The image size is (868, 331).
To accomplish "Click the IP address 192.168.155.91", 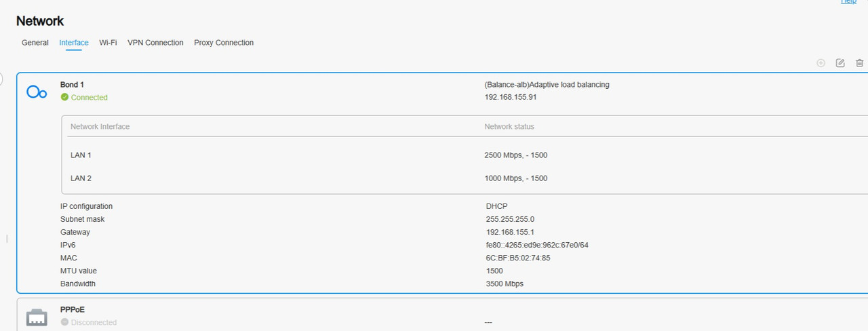I will 511,98.
